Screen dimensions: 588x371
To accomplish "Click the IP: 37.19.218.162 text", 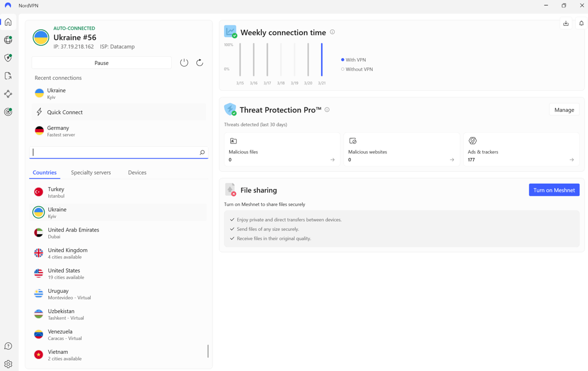I will click(73, 47).
